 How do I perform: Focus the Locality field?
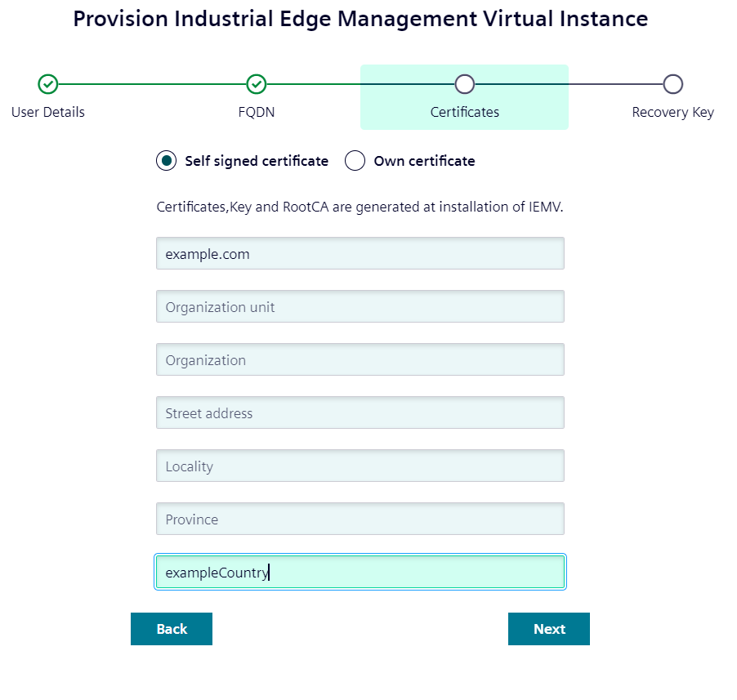(360, 466)
